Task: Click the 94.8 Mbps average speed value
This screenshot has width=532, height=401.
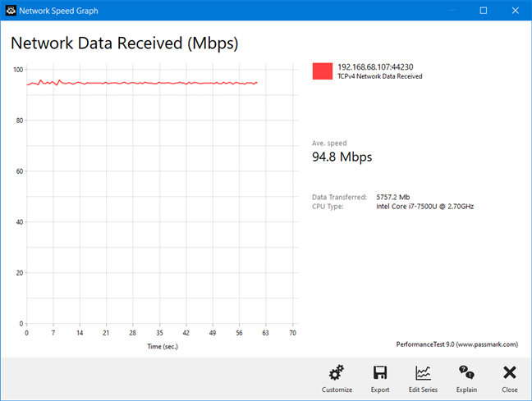Action: point(342,157)
